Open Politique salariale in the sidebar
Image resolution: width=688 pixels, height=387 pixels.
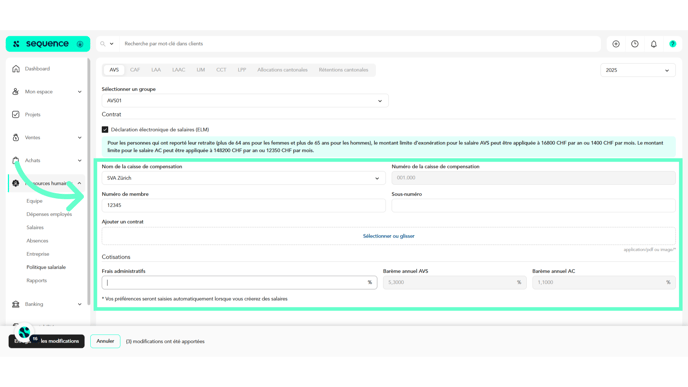tap(46, 267)
